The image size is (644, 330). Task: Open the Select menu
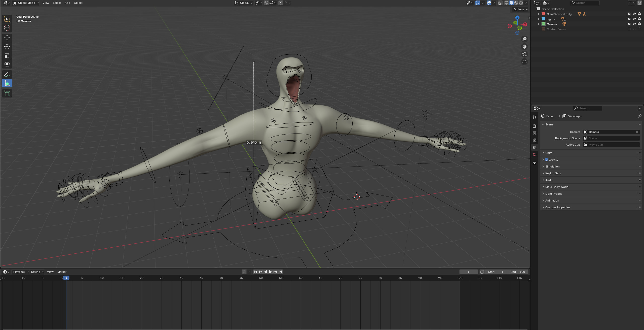coord(57,3)
